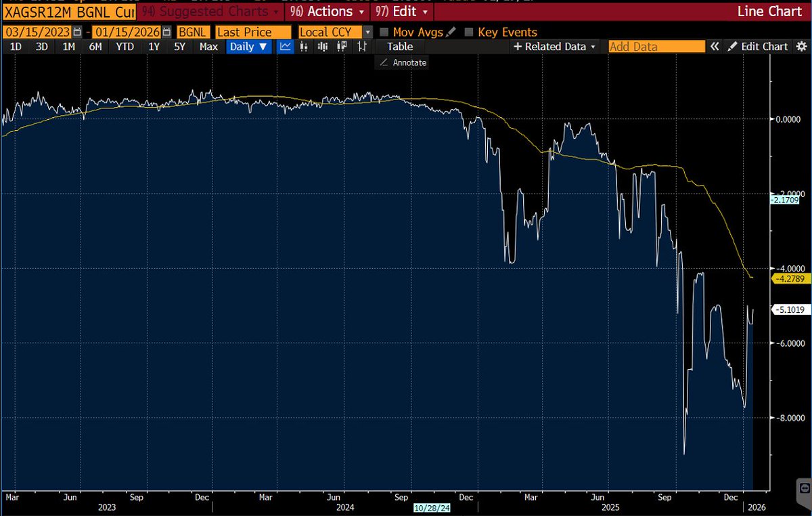Click the BGNL source field
Image resolution: width=812 pixels, height=516 pixels.
[x=192, y=32]
